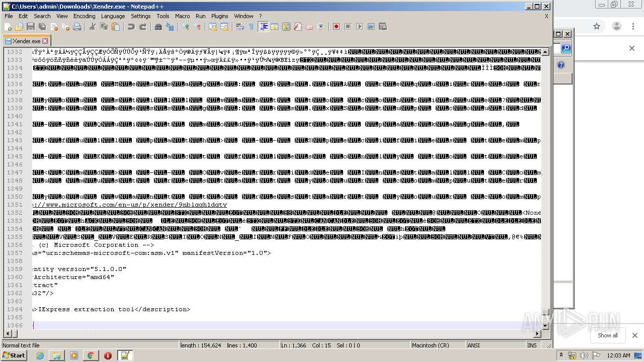Toggle synchronized vertical scrolling
Viewport: 644px width, 362px height.
tap(213, 27)
